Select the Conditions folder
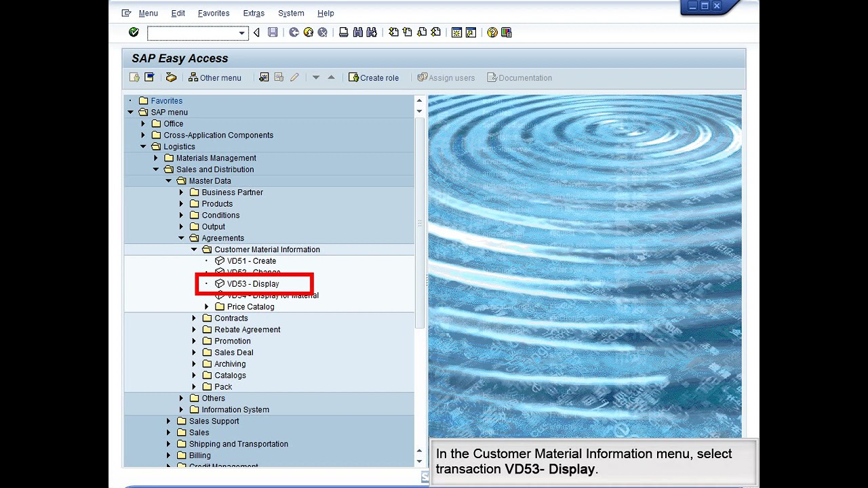 [220, 216]
